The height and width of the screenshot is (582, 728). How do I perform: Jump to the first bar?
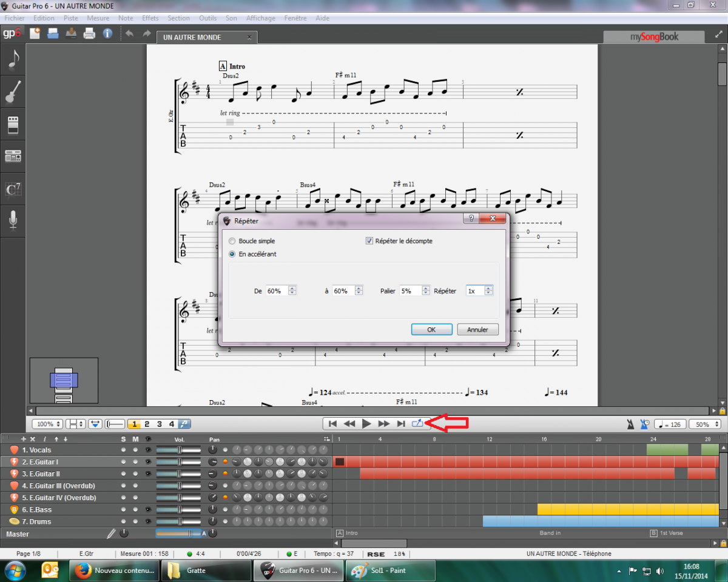tap(332, 424)
